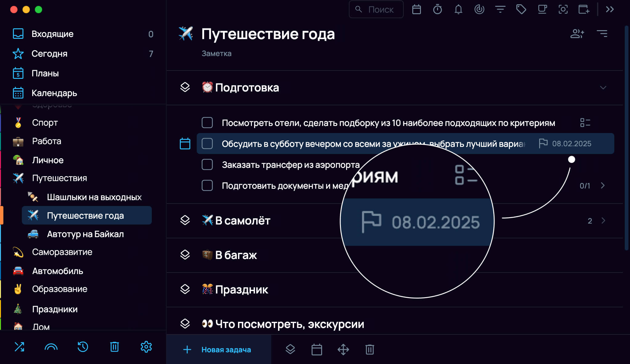The image size is (630, 364).
Task: Click the share project add-person icon
Action: point(577,34)
